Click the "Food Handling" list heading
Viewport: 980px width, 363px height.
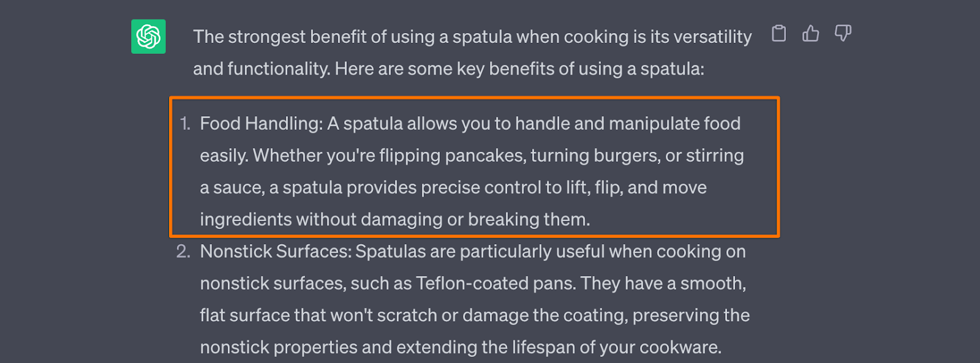coord(261,124)
